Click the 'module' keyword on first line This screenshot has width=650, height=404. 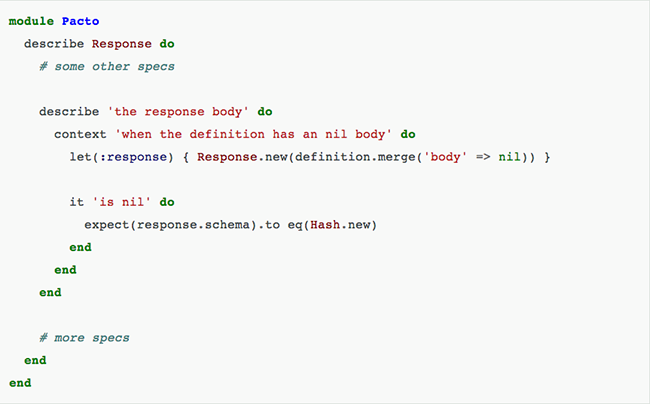[x=31, y=21]
